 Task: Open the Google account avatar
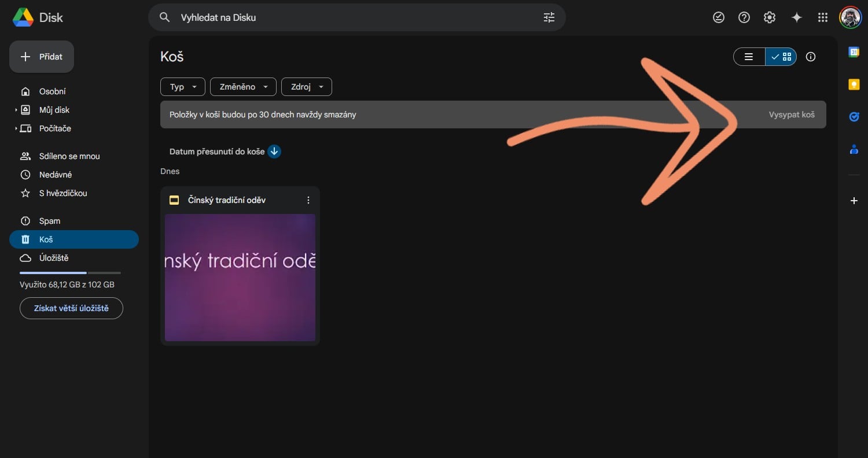pyautogui.click(x=850, y=17)
